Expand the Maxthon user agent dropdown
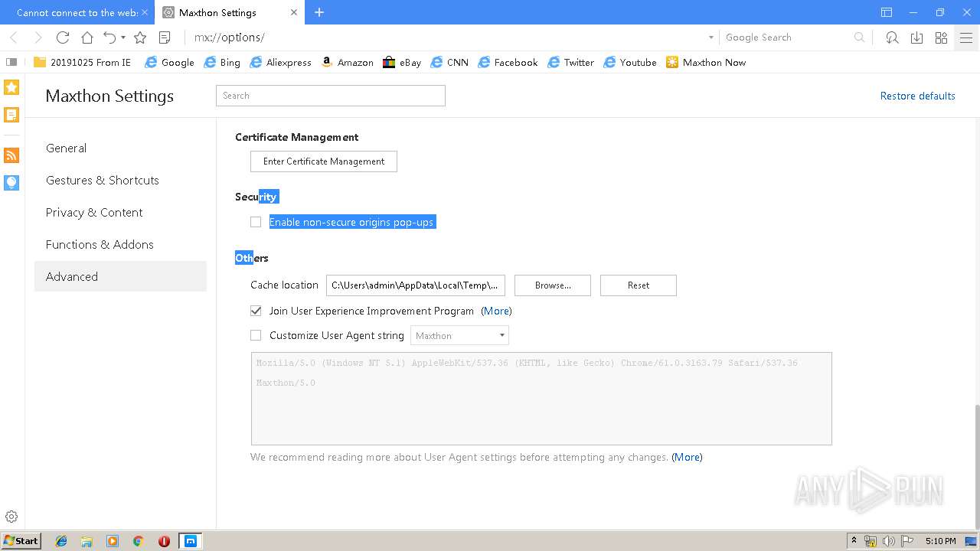 tap(460, 335)
